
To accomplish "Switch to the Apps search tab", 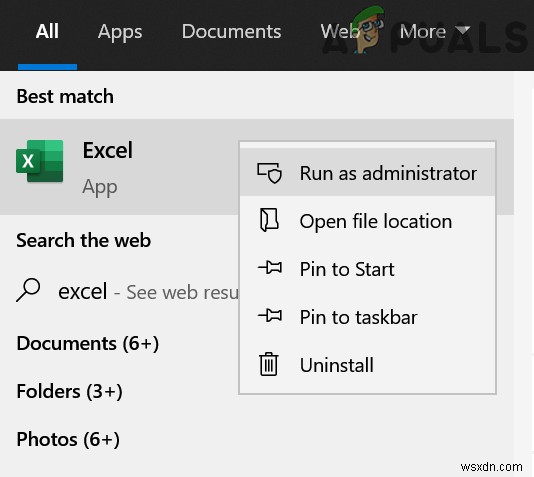I will 120,33.
